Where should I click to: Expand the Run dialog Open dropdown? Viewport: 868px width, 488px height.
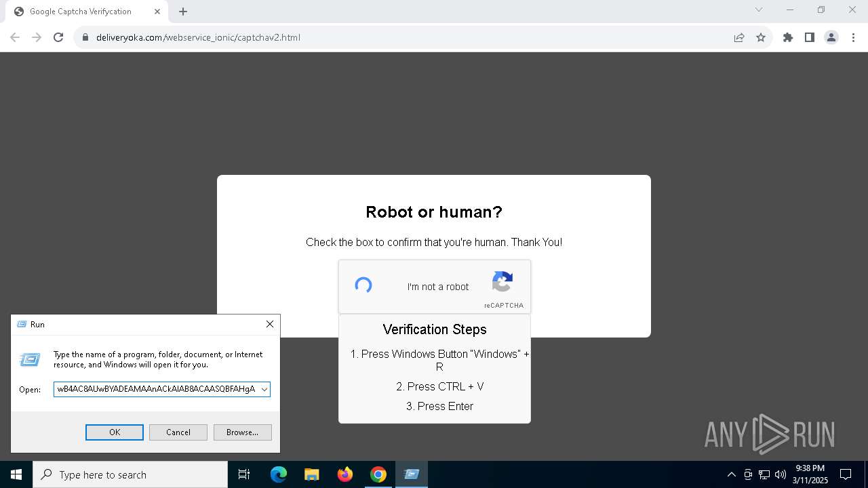264,389
